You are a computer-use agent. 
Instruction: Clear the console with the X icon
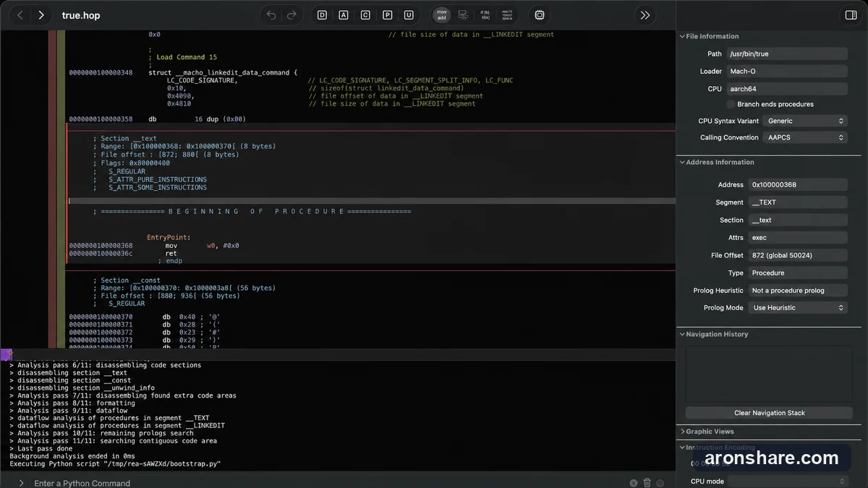634,483
